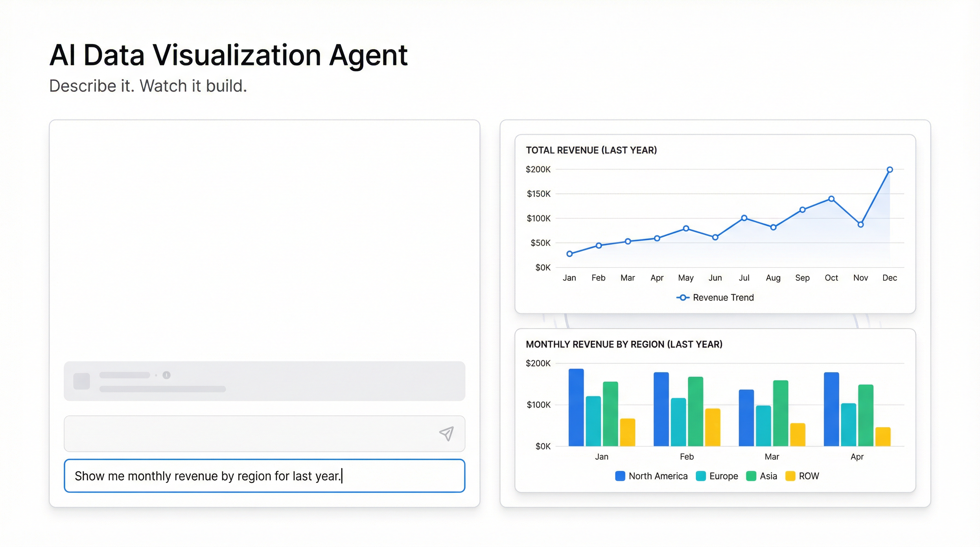The height and width of the screenshot is (547, 980).
Task: Click March North America blue bar
Action: click(x=746, y=418)
